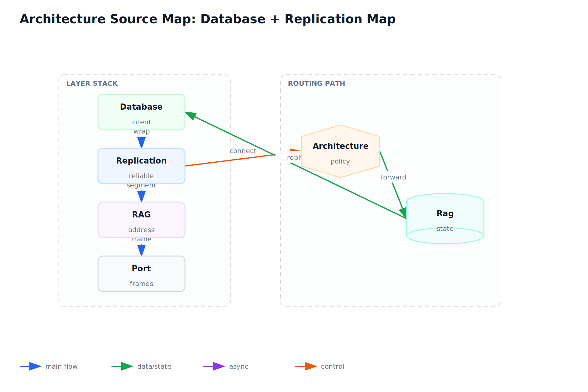Click the 'main flow' legend text

pos(62,367)
